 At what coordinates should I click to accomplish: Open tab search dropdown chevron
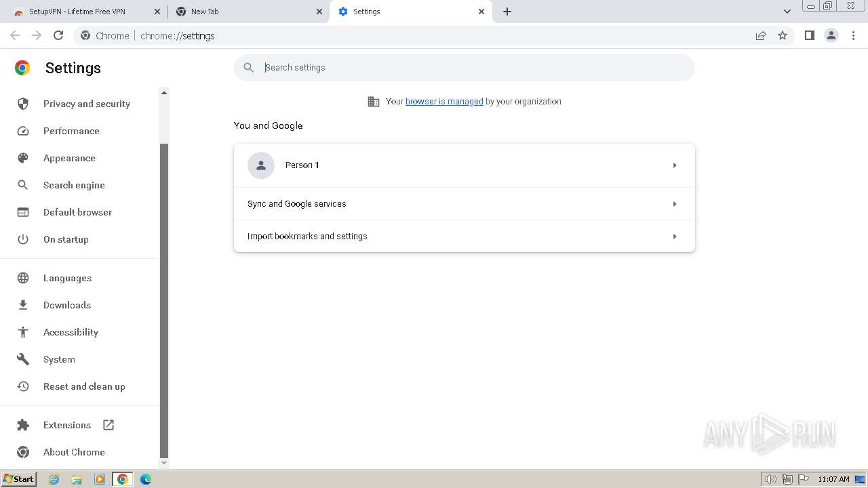[x=787, y=12]
